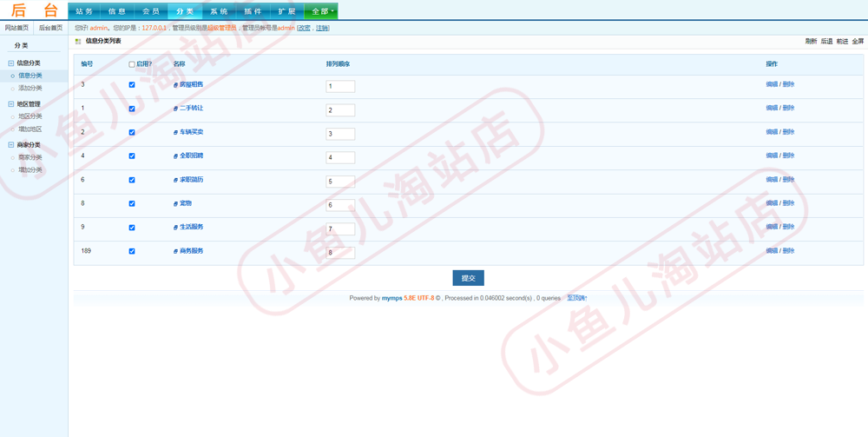This screenshot has height=437, width=868.
Task: Click the 至顶端 back-to-top link
Action: [x=577, y=298]
